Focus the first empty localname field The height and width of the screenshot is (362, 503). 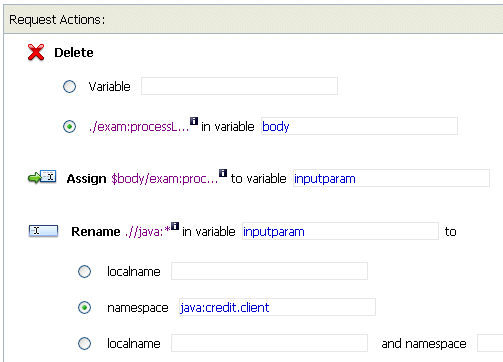pyautogui.click(x=269, y=271)
